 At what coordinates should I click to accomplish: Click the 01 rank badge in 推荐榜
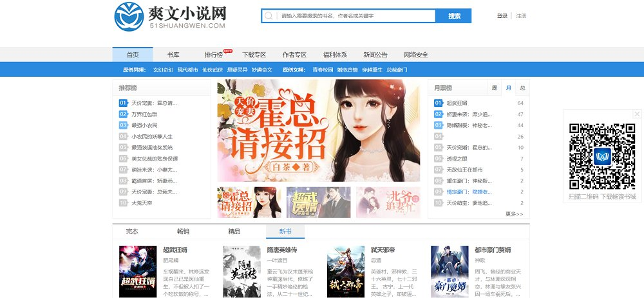[x=123, y=103]
